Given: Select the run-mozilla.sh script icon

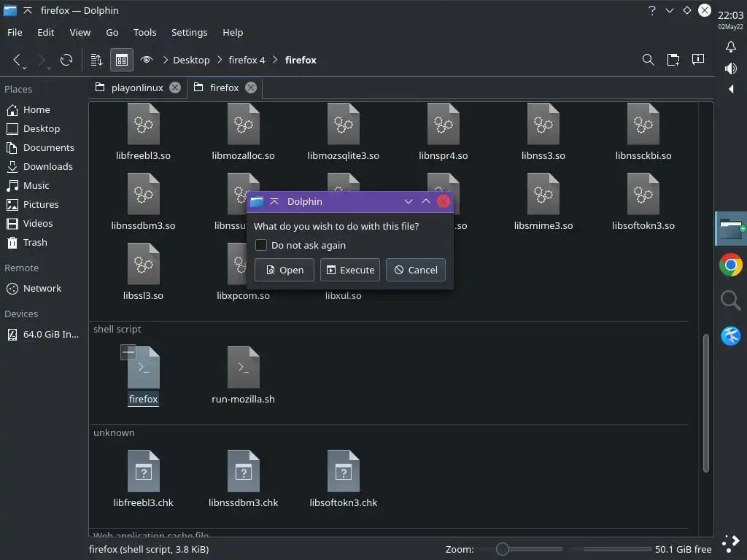Looking at the screenshot, I should [244, 367].
